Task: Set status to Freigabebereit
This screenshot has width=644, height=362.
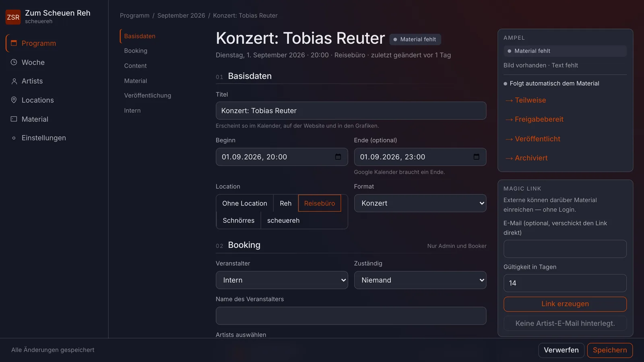Action: pyautogui.click(x=535, y=119)
